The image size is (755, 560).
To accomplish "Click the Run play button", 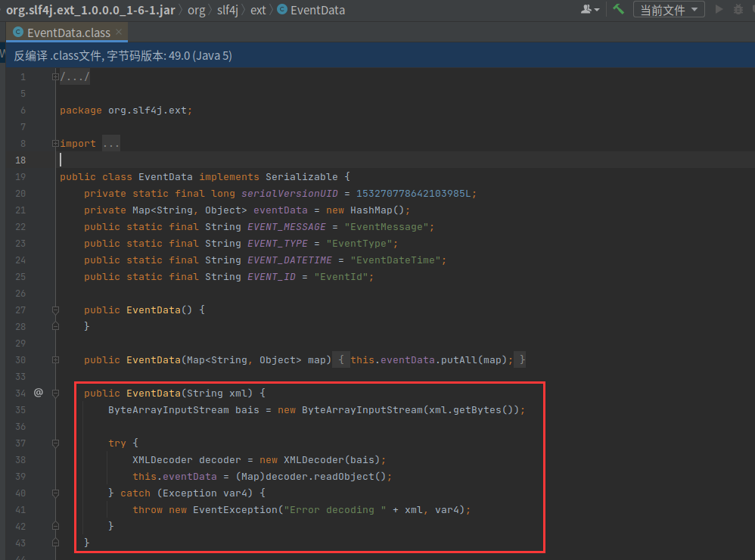I will (719, 9).
